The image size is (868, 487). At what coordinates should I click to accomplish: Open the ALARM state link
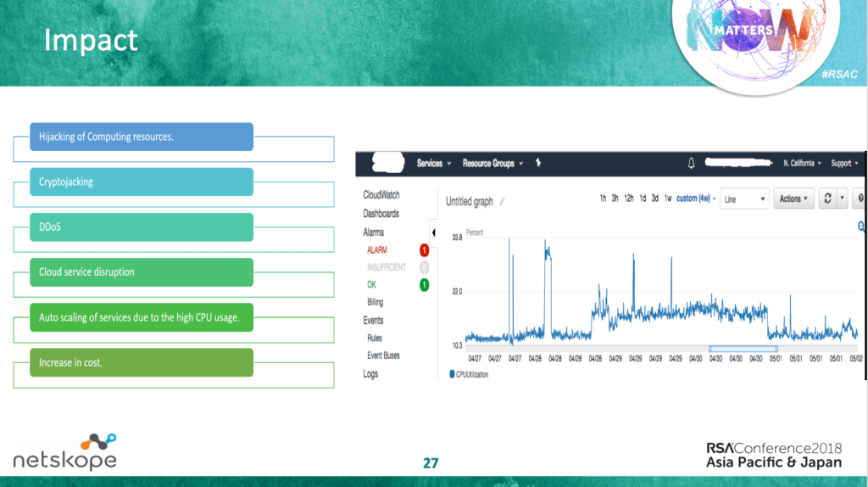coord(377,250)
